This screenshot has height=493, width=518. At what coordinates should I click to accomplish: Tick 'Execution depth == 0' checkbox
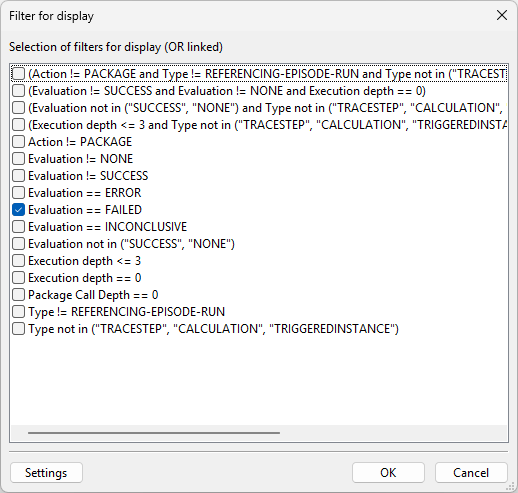(x=18, y=278)
